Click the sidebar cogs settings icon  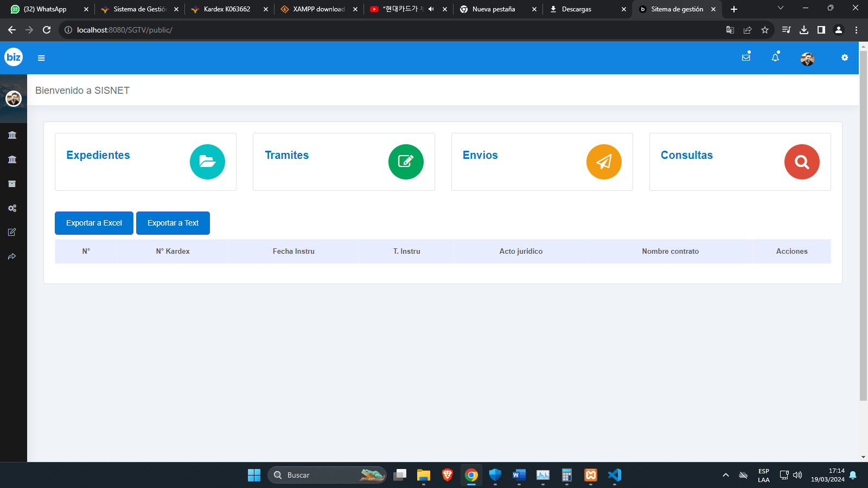pyautogui.click(x=12, y=208)
